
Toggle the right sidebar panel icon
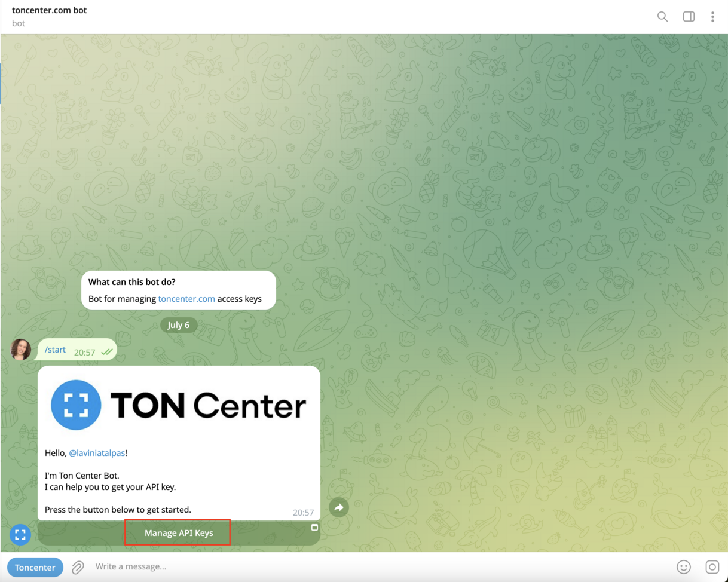point(689,17)
